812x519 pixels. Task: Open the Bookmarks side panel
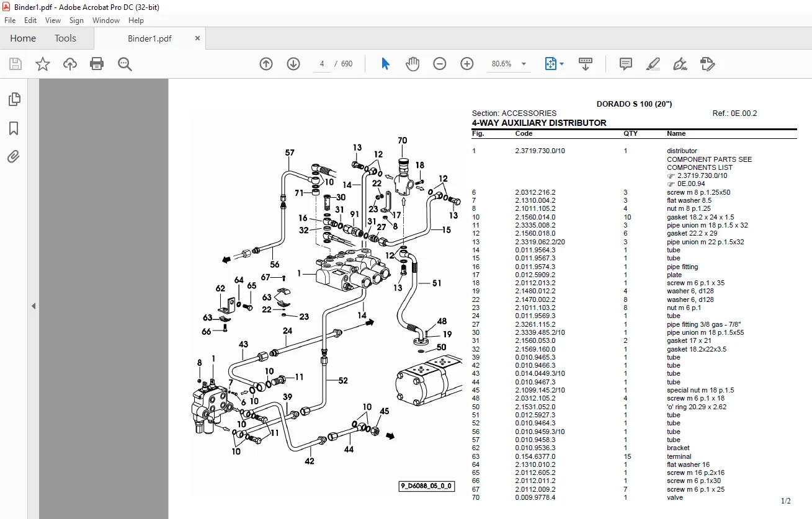pos(14,128)
